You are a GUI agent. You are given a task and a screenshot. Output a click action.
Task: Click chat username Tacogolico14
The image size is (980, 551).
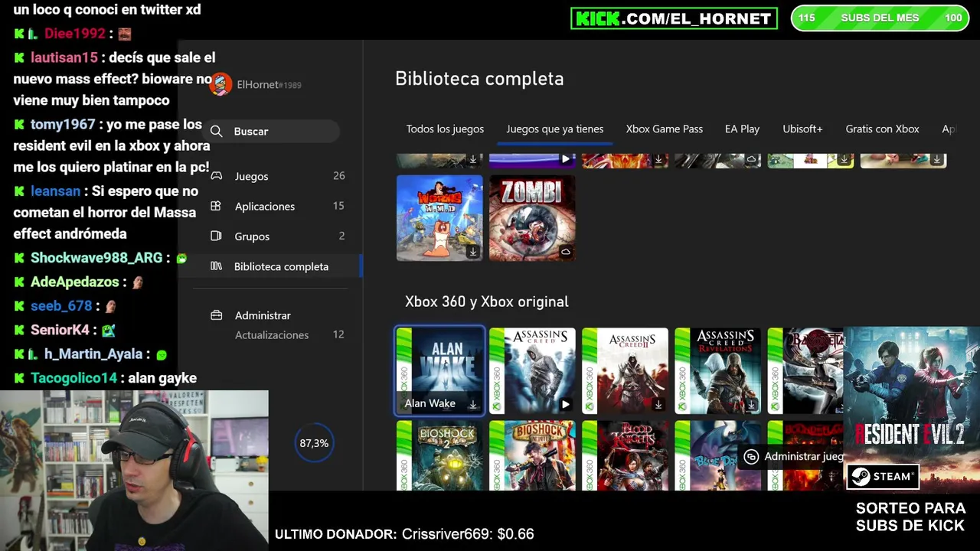pyautogui.click(x=74, y=378)
